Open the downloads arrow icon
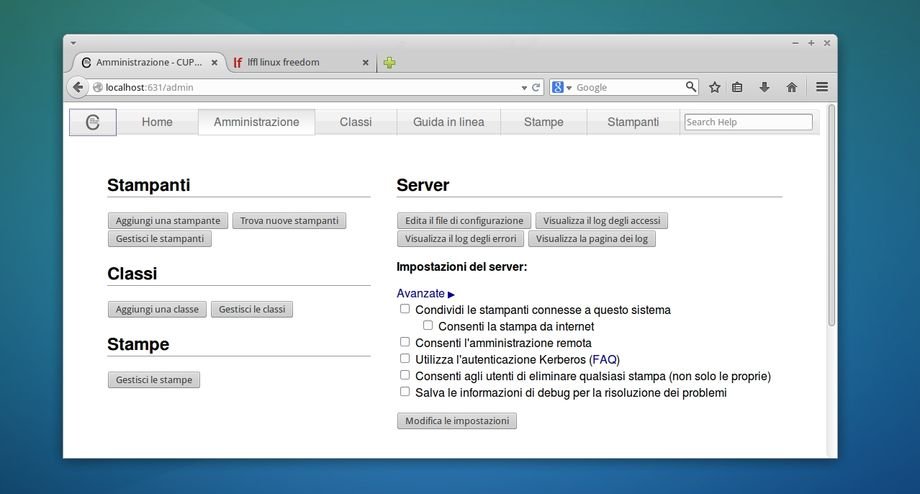 pyautogui.click(x=764, y=87)
